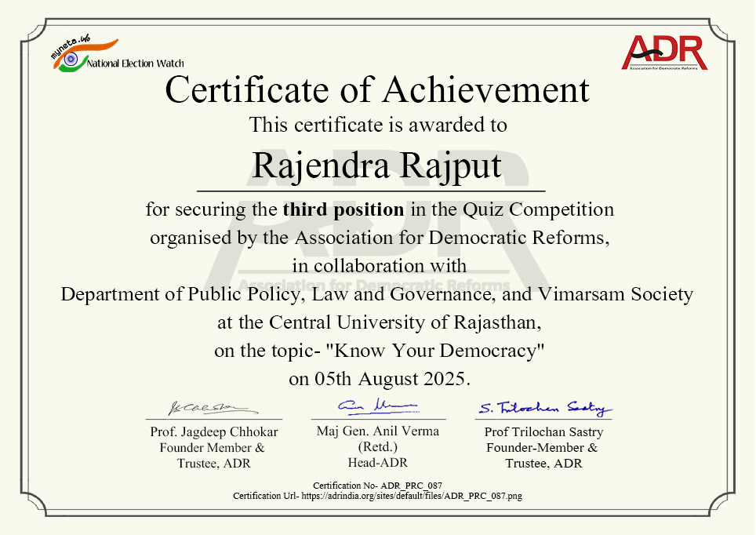Click the topic 'Know Your Democracy'
This screenshot has width=756, height=535.
[x=435, y=351]
